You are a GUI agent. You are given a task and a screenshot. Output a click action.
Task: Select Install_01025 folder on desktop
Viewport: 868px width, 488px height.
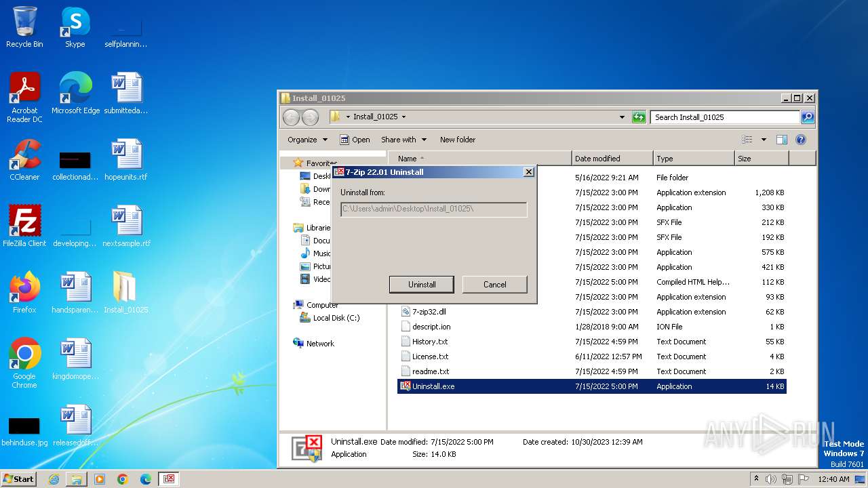125,292
